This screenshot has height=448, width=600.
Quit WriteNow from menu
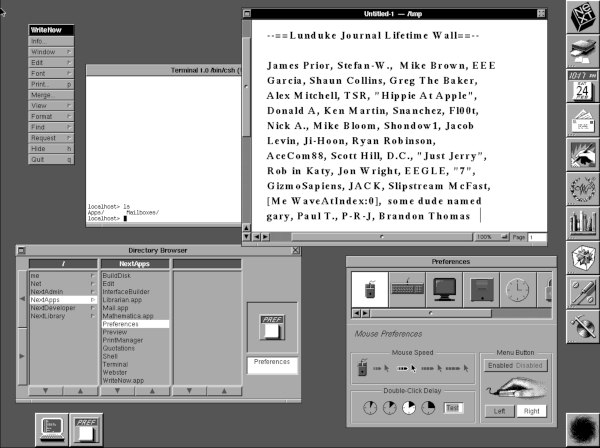(x=51, y=159)
